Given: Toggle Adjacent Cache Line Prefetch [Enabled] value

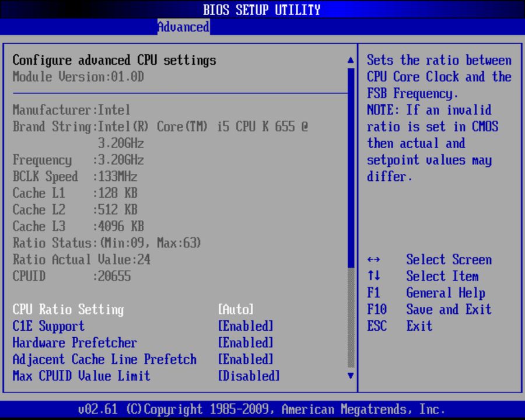Looking at the screenshot, I should [246, 359].
